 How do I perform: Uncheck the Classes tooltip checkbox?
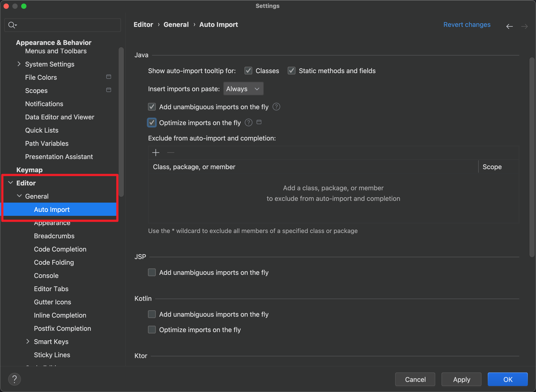(x=248, y=71)
